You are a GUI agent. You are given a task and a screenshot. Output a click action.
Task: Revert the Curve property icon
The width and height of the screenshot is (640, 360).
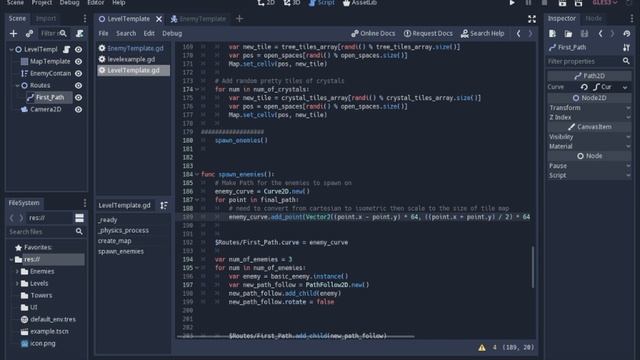click(x=584, y=87)
